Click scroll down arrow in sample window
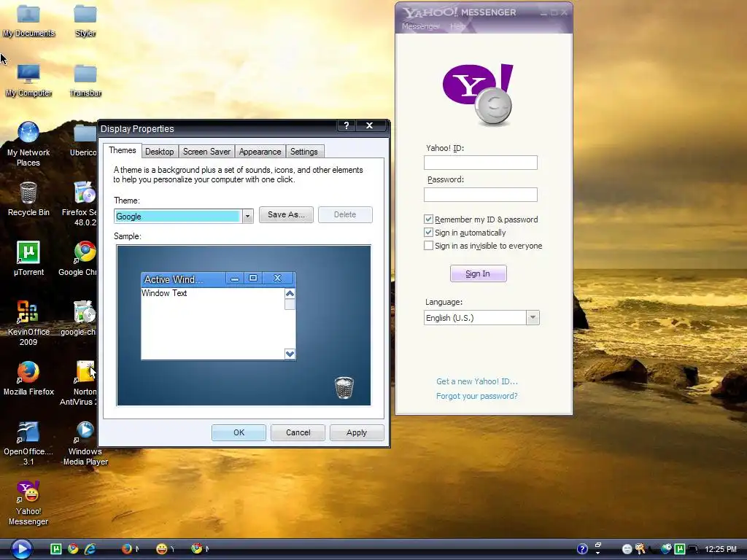The width and height of the screenshot is (747, 560). pos(290,354)
